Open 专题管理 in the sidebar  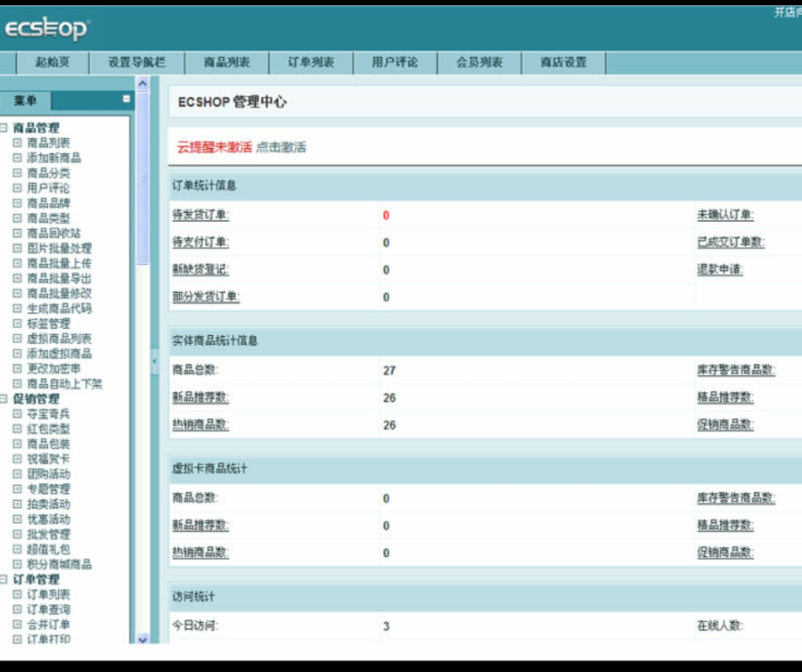(x=48, y=489)
